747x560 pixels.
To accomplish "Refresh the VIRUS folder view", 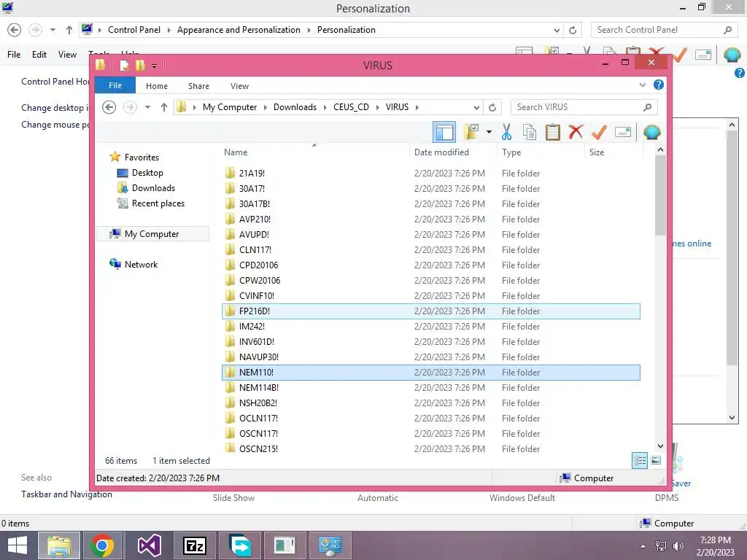I will point(492,107).
